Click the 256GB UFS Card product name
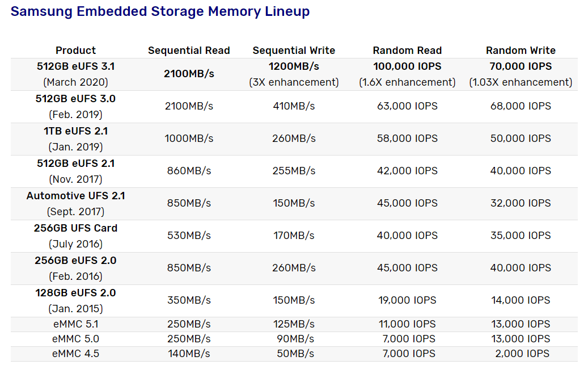Image resolution: width=588 pixels, height=390 pixels. (x=76, y=228)
